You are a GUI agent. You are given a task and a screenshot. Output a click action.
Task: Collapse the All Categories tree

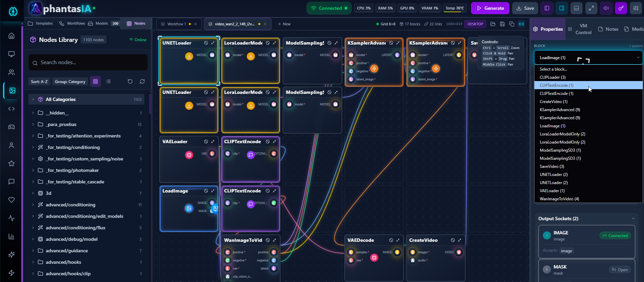tap(33, 99)
